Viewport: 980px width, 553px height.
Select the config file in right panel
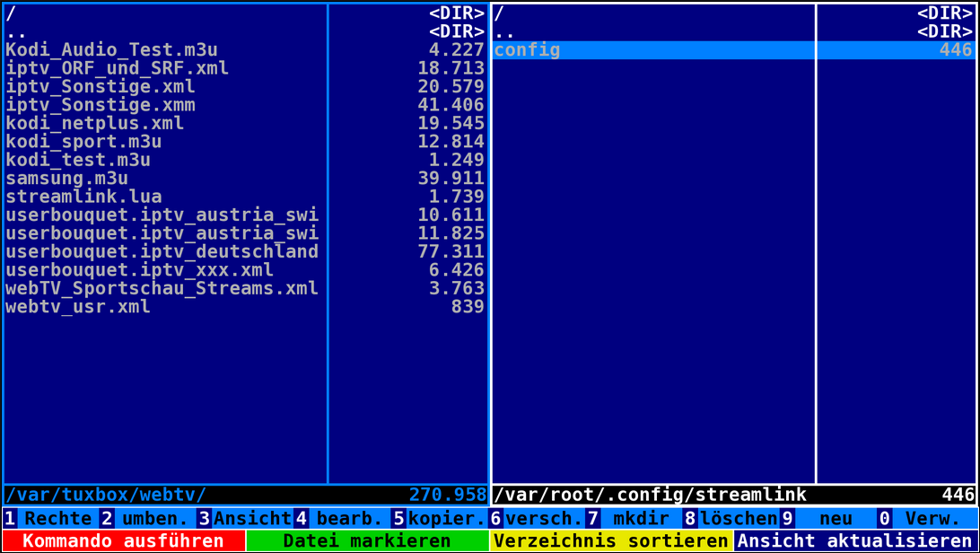pos(527,50)
